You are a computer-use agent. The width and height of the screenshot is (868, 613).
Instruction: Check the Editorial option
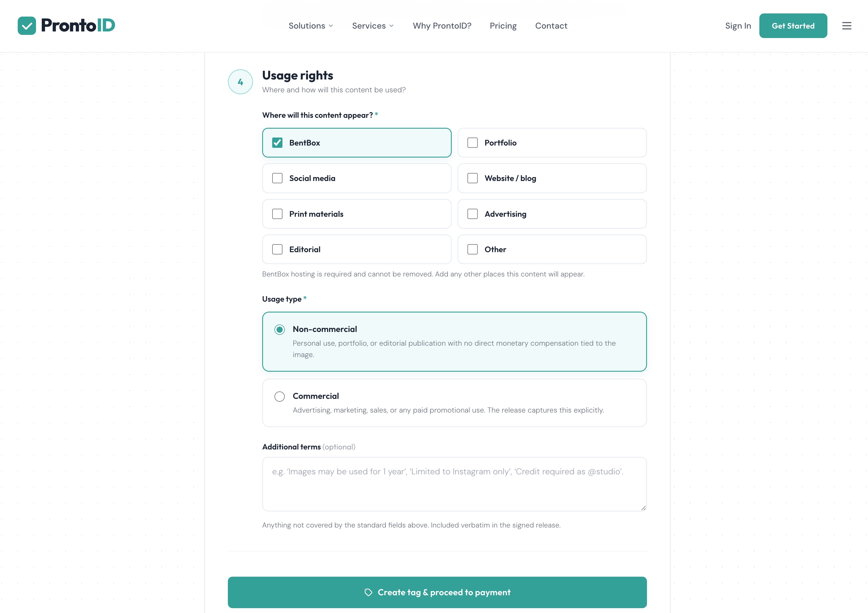(277, 249)
